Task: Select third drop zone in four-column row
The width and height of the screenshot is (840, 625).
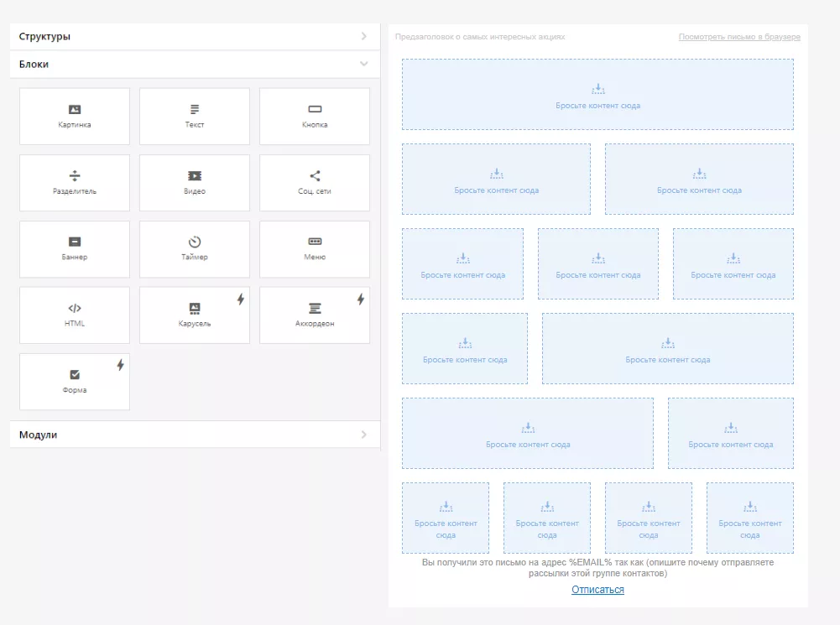Action: click(648, 518)
